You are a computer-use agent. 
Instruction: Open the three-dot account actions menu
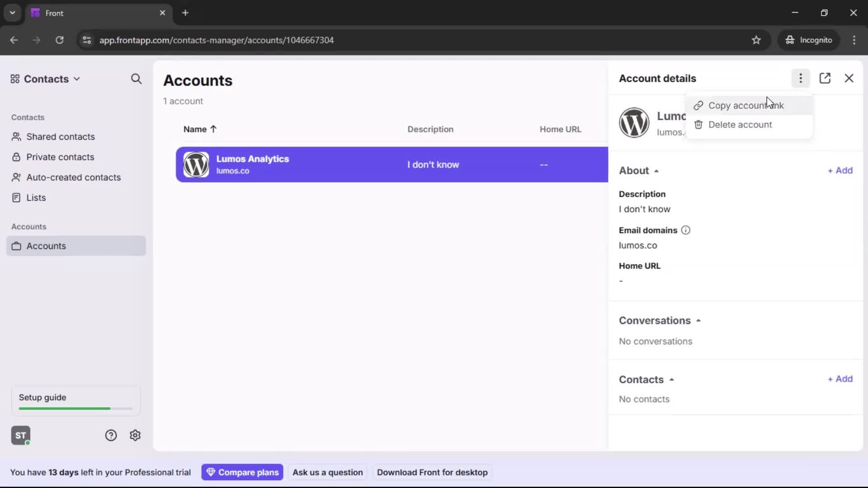(x=801, y=78)
